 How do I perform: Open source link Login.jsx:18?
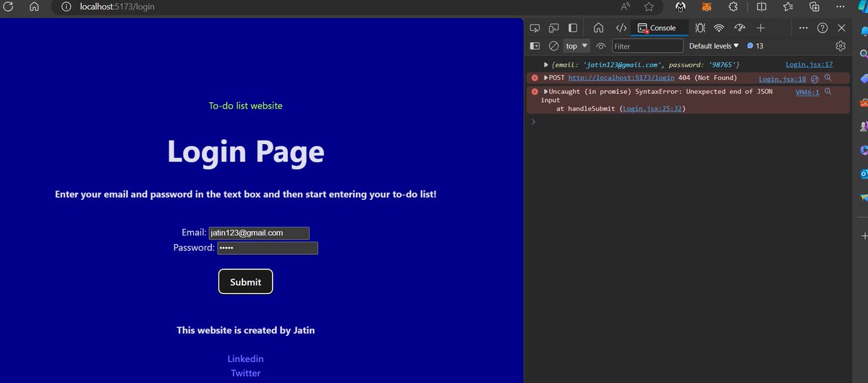point(782,79)
